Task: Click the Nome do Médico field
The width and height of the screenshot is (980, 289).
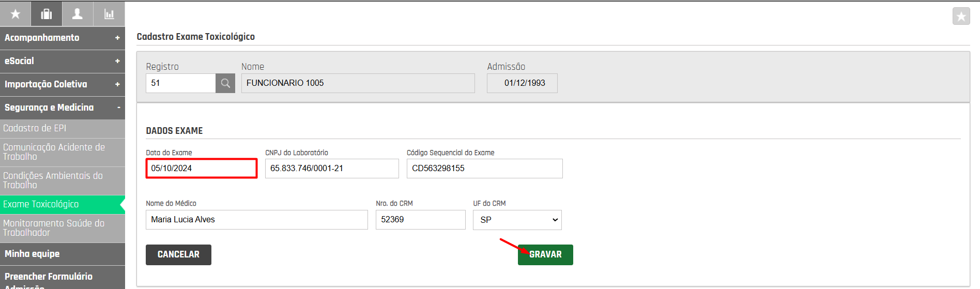Action: click(x=256, y=220)
